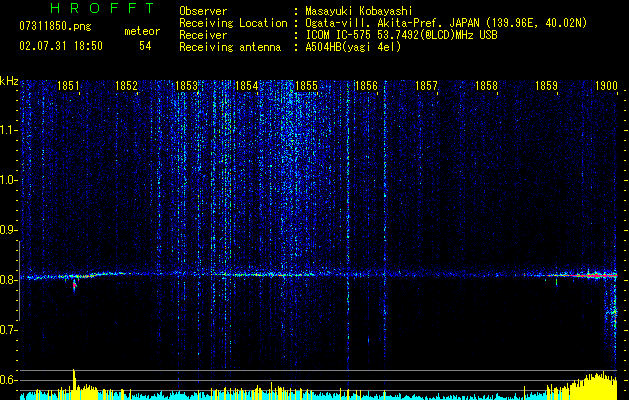Click the yellow power spike near 1851
Image resolution: width=629 pixels, height=400 pixels.
click(74, 384)
